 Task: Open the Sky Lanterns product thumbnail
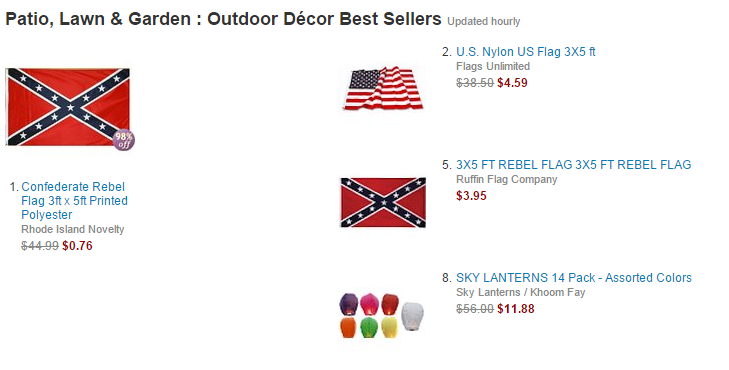[382, 315]
